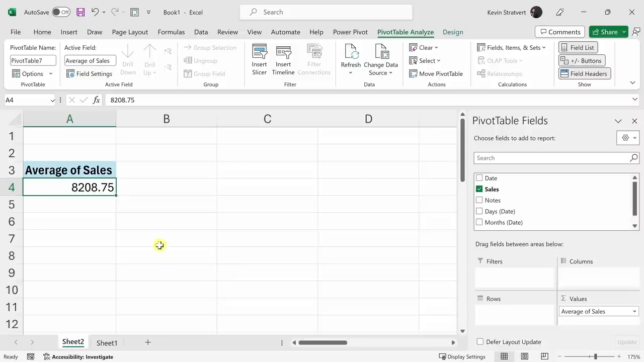This screenshot has width=644, height=362.
Task: Click Move PivotTable
Action: coord(436,74)
